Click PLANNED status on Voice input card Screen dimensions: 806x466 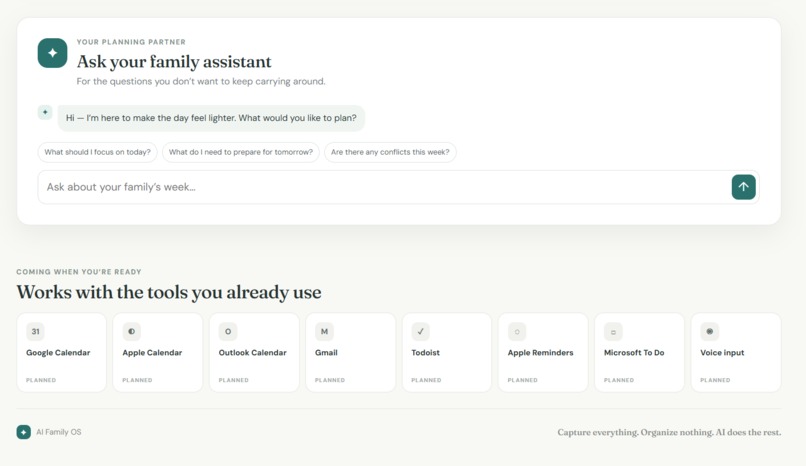click(715, 380)
